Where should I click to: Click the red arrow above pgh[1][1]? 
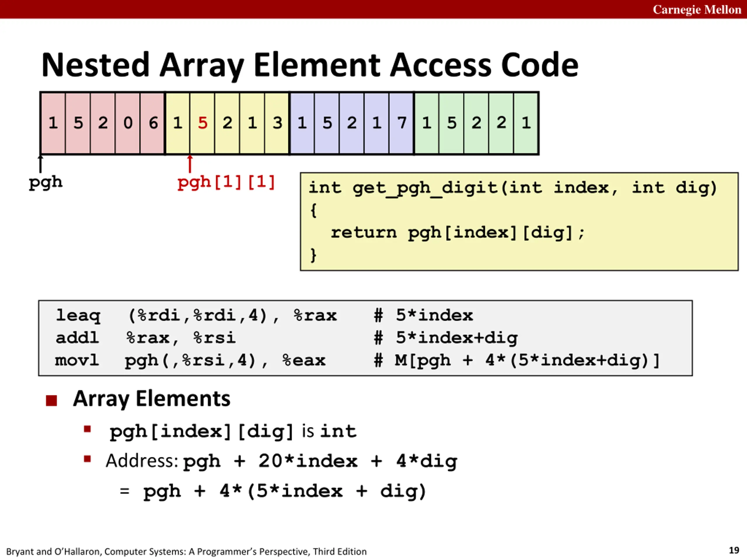coord(190,164)
